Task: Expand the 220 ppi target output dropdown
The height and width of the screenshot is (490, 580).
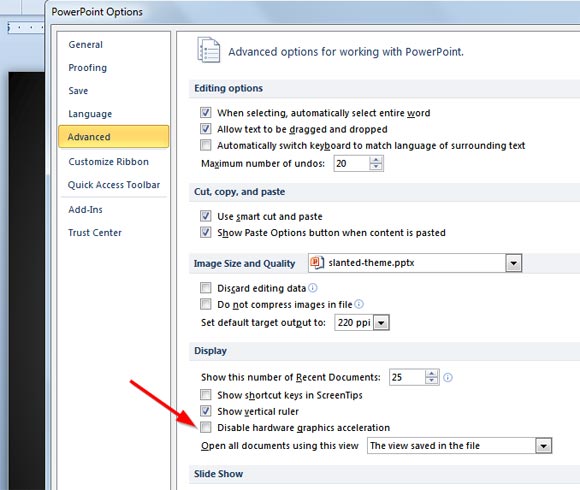Action: [x=381, y=323]
